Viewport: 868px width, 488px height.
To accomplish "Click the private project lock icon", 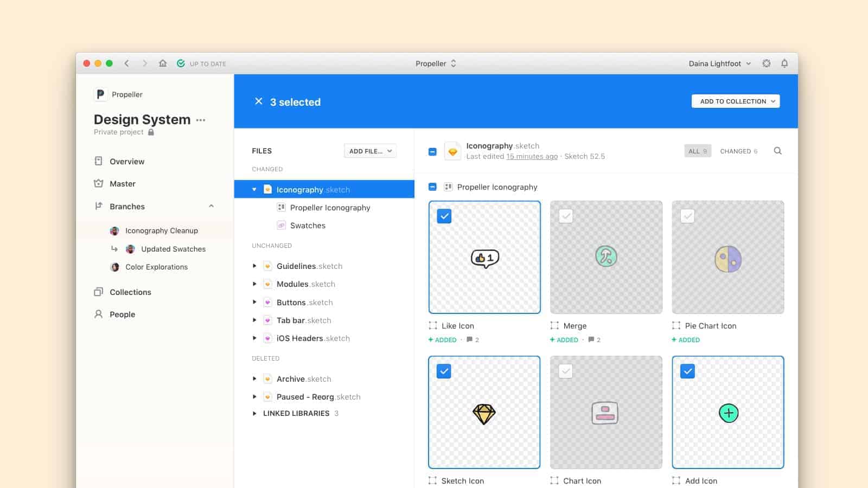I will [x=151, y=132].
